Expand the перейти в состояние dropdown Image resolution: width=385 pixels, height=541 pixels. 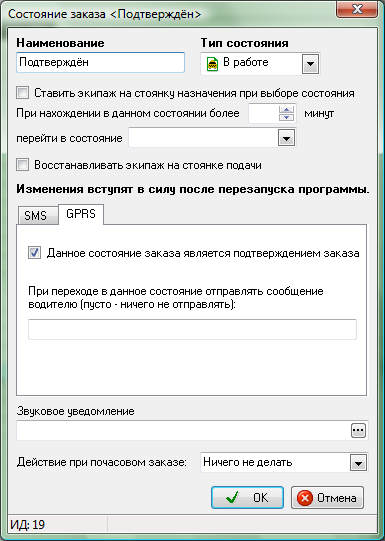click(286, 138)
